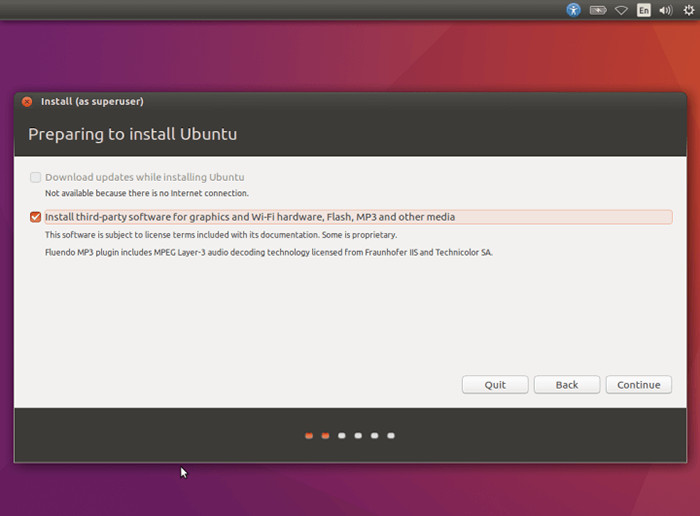Click the Install (as superuser) title bar

(350, 102)
